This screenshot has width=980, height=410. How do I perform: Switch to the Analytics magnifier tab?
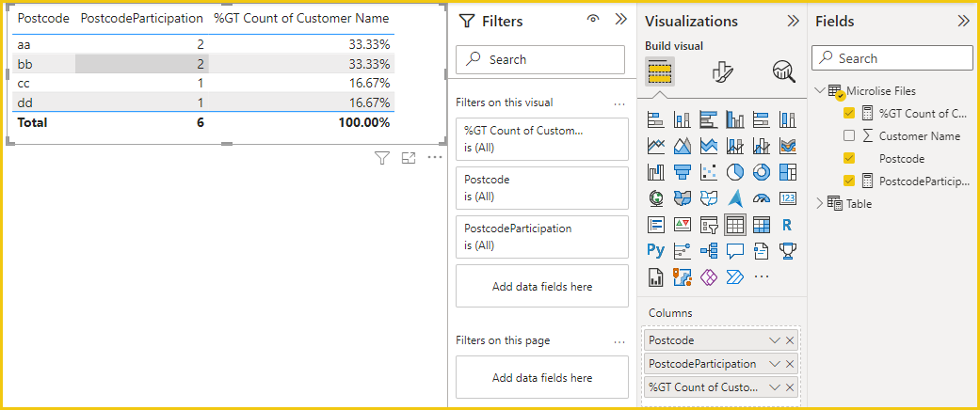784,71
